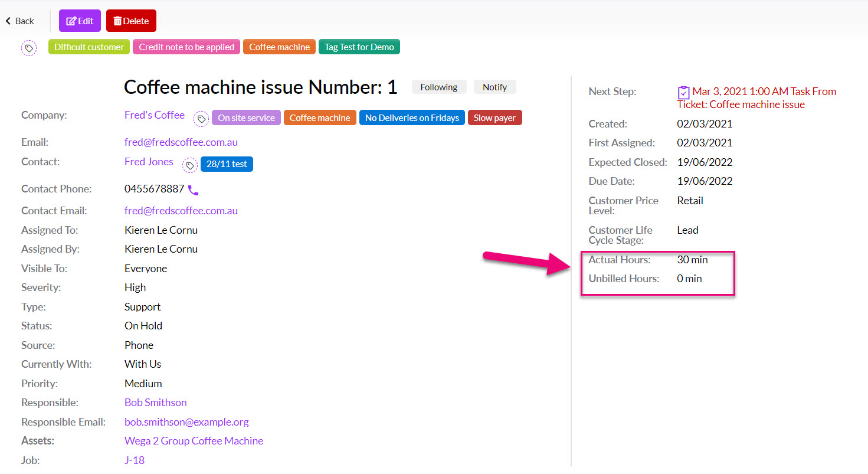
Task: Open the Fred's Coffee company link
Action: 155,115
